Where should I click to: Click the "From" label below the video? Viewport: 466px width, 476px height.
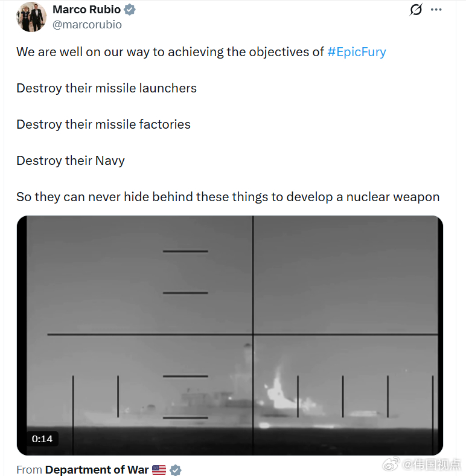click(29, 469)
